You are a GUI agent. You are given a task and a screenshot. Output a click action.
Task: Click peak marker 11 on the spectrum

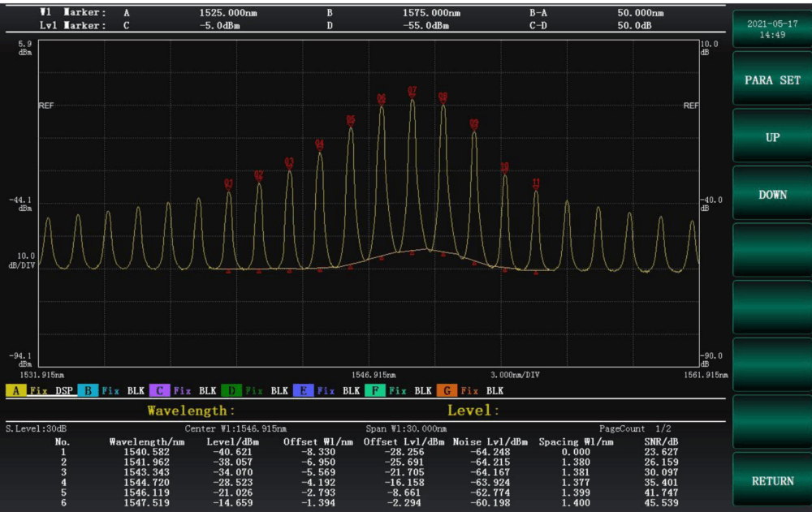click(x=536, y=183)
